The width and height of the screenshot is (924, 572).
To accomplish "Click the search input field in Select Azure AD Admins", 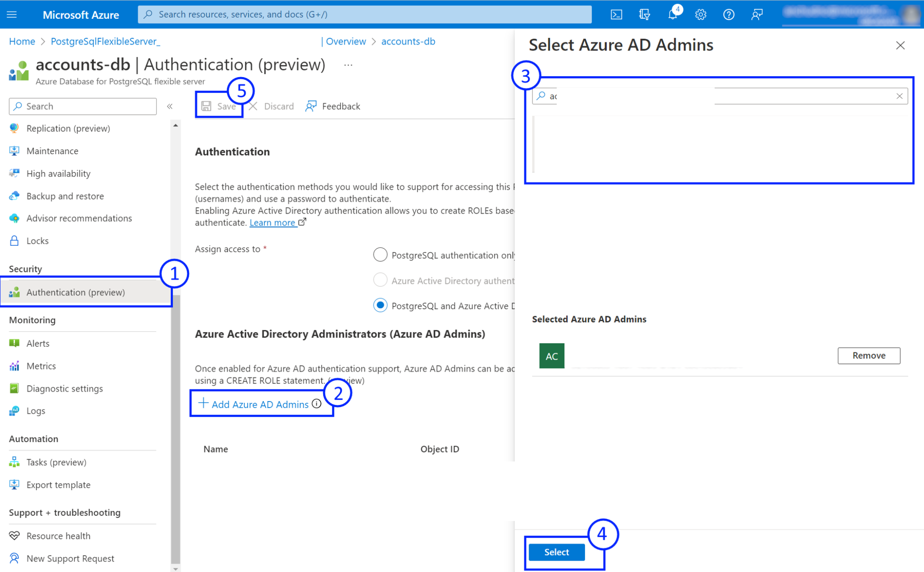I will 719,96.
